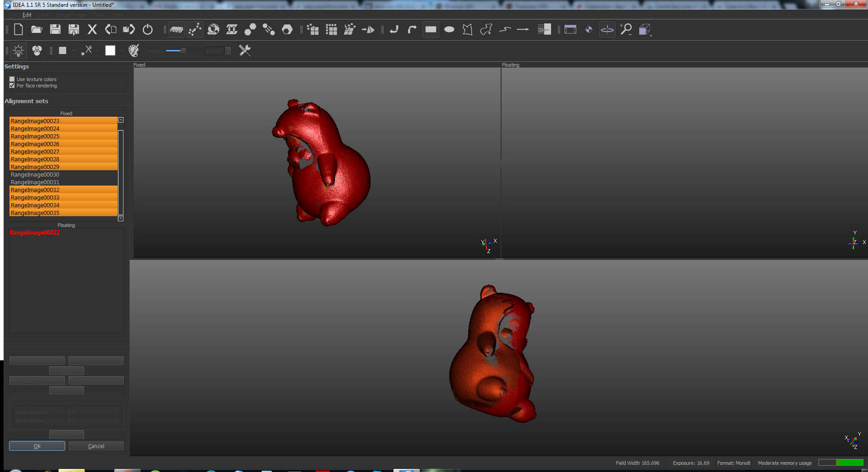Click the three overlapping color circles icon
Screen dimensions: 868x472
pyautogui.click(x=37, y=50)
